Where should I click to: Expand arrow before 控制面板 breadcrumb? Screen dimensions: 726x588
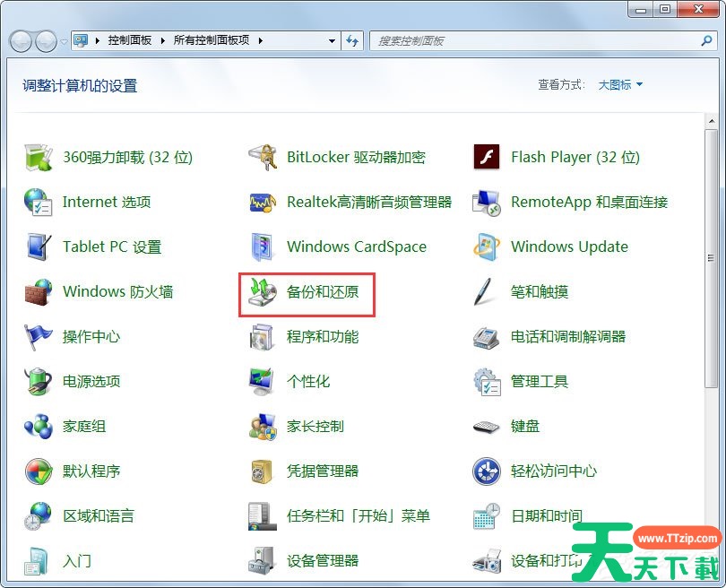pos(97,40)
